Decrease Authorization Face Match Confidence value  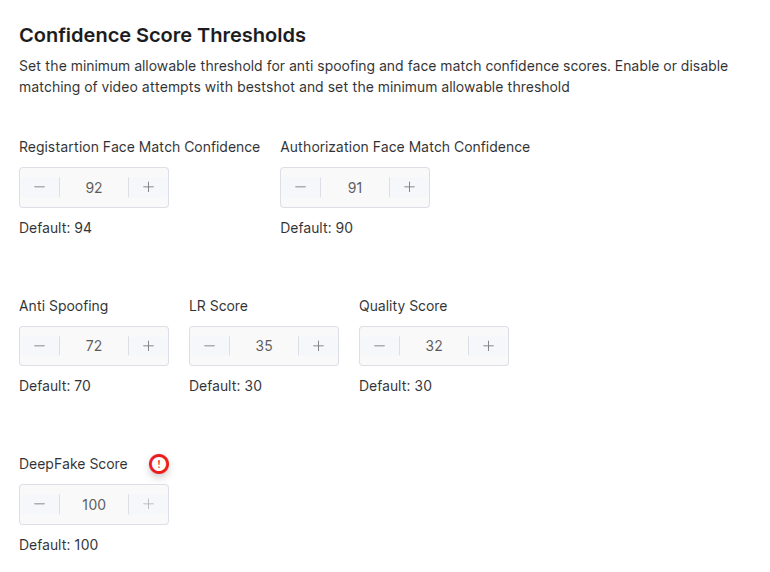(x=301, y=188)
